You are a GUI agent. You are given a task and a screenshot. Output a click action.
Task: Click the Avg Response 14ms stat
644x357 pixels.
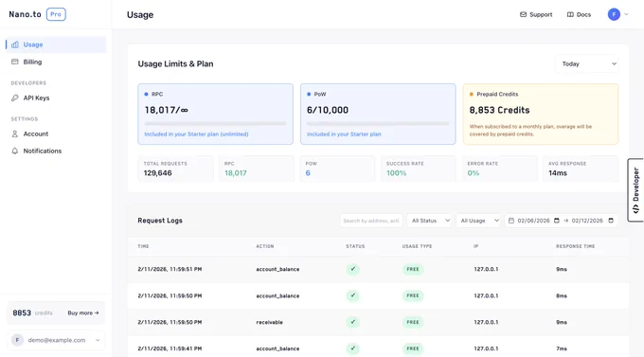[x=581, y=169]
